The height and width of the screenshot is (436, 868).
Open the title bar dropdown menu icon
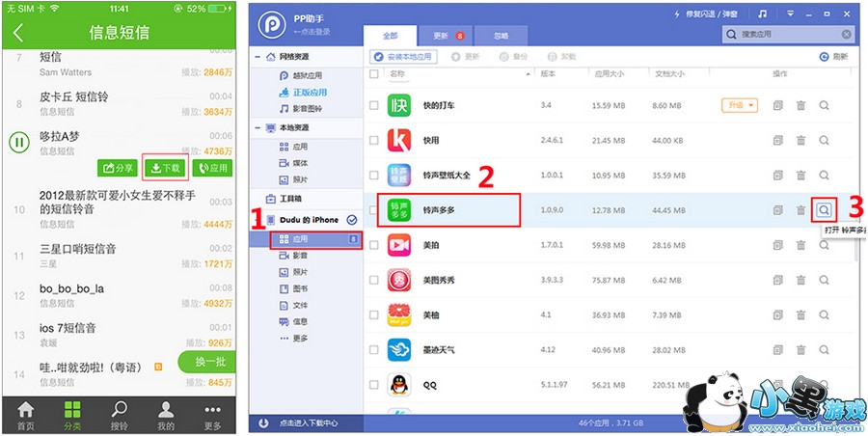[791, 14]
